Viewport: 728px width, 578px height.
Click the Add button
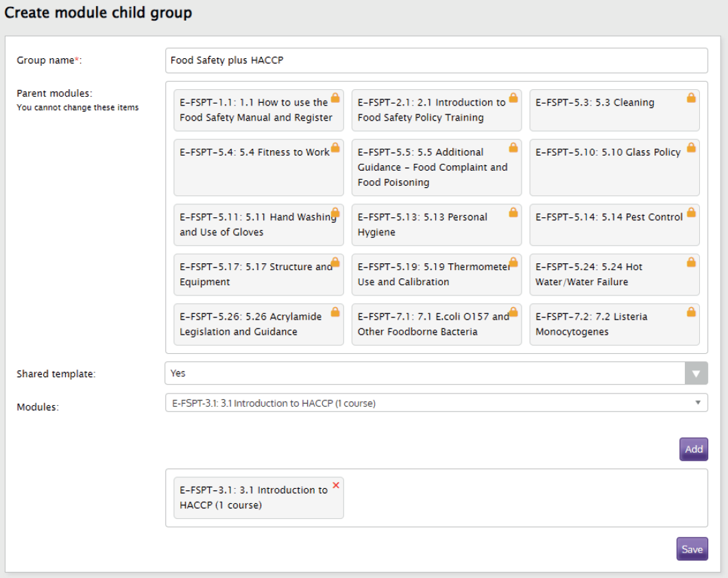[693, 449]
